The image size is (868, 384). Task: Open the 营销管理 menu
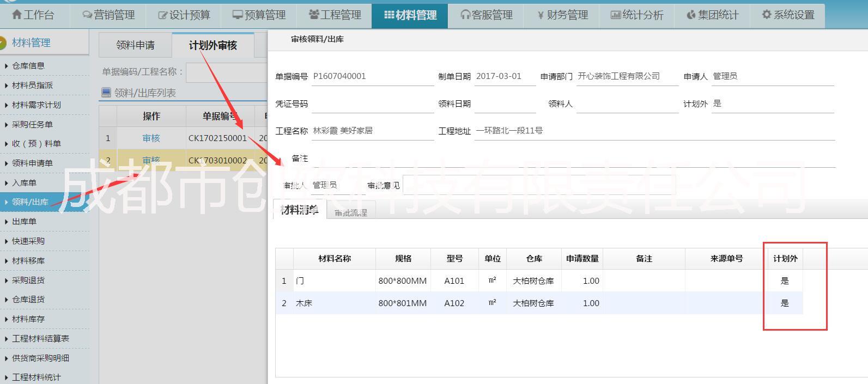pos(109,15)
